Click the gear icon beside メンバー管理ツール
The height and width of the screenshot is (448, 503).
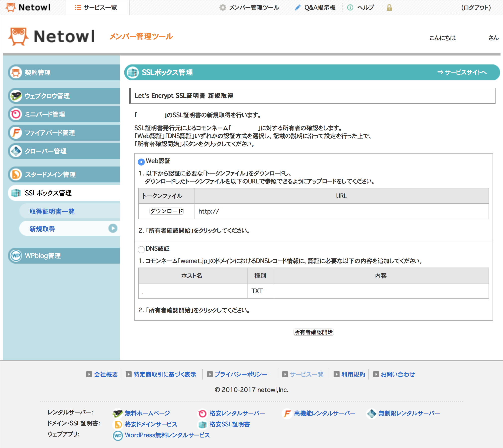point(223,7)
